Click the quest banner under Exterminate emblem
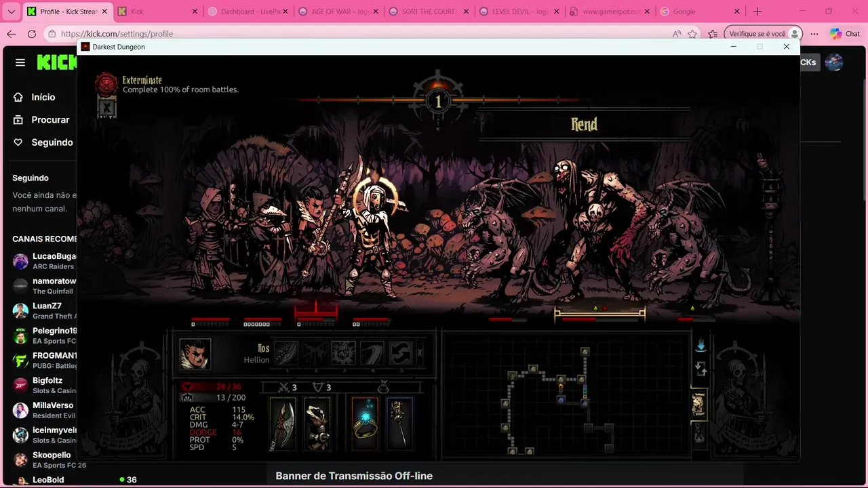868x488 pixels. pyautogui.click(x=106, y=107)
